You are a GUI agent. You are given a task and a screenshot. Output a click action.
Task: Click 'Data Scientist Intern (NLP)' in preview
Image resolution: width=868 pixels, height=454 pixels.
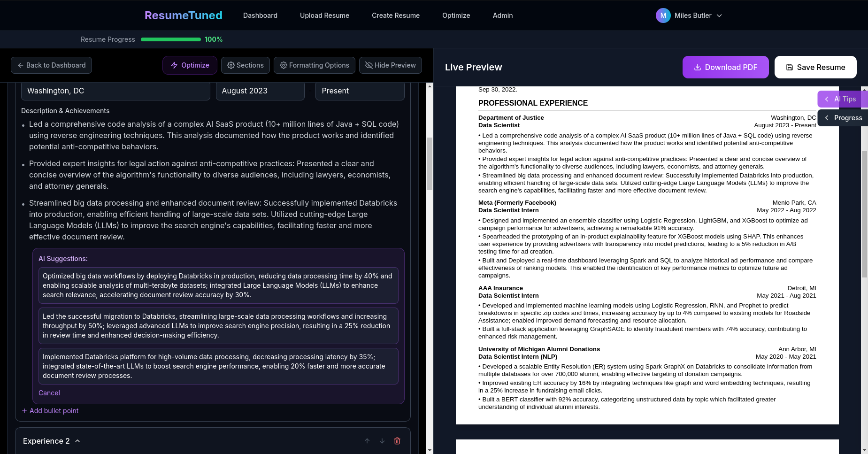[518, 357]
